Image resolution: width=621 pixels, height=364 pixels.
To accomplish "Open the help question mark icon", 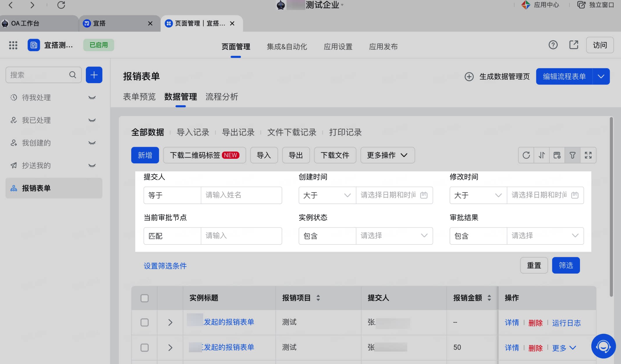I will (x=553, y=45).
